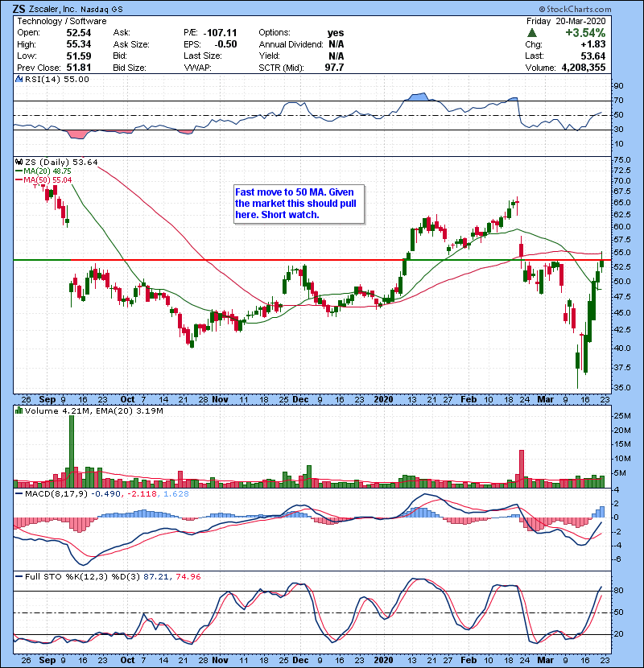
Task: Click the MACD(8,17,9) legend line marker
Action: 19,494
